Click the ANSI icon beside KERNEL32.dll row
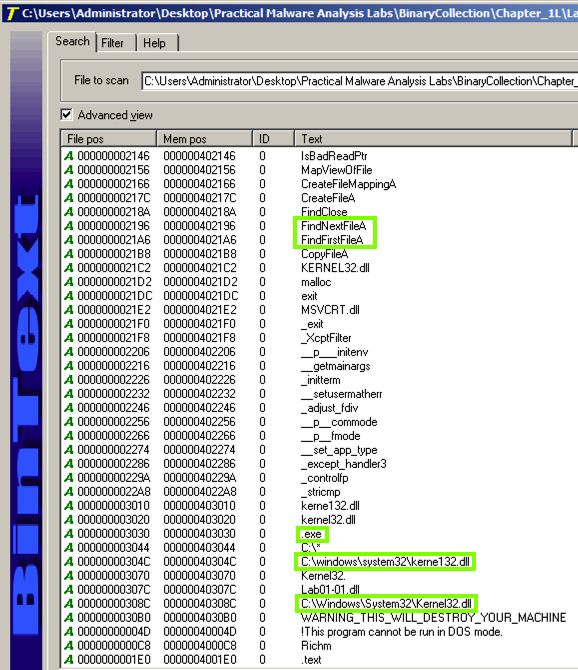Viewport: 578px width, 670px height. pyautogui.click(x=68, y=268)
